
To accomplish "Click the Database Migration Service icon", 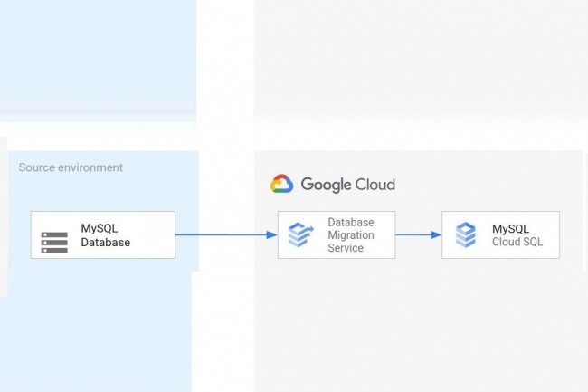I will click(300, 234).
